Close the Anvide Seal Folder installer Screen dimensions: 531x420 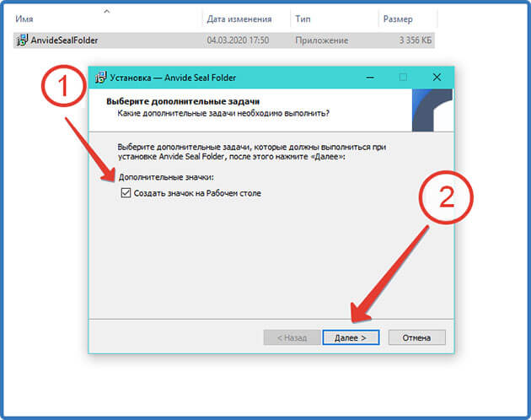[437, 78]
